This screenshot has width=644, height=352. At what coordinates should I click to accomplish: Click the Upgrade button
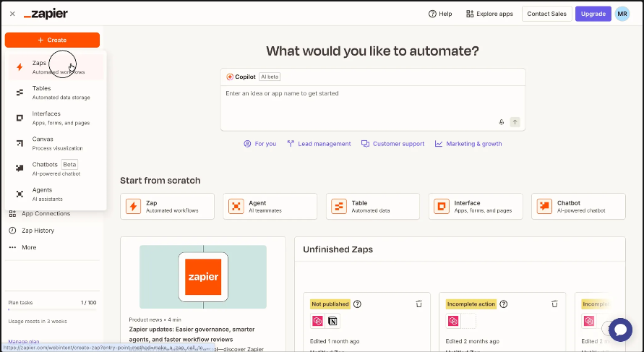(593, 14)
